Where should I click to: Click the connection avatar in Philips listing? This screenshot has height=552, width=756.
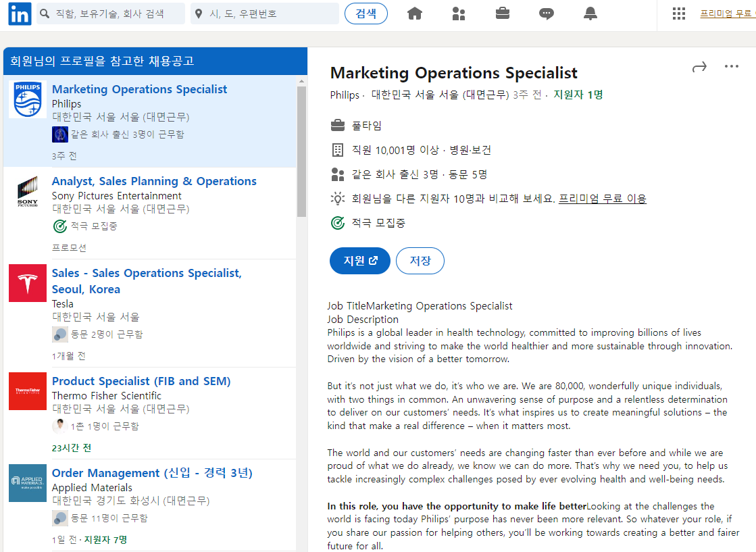(x=59, y=134)
